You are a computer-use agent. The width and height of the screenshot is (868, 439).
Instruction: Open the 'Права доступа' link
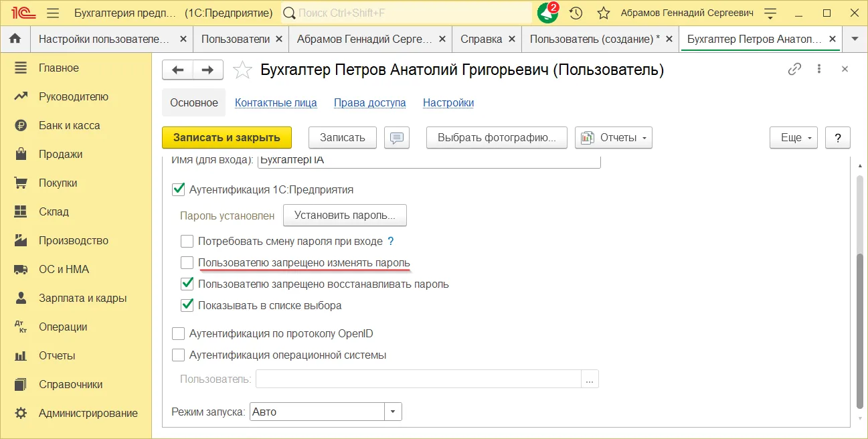pyautogui.click(x=369, y=103)
